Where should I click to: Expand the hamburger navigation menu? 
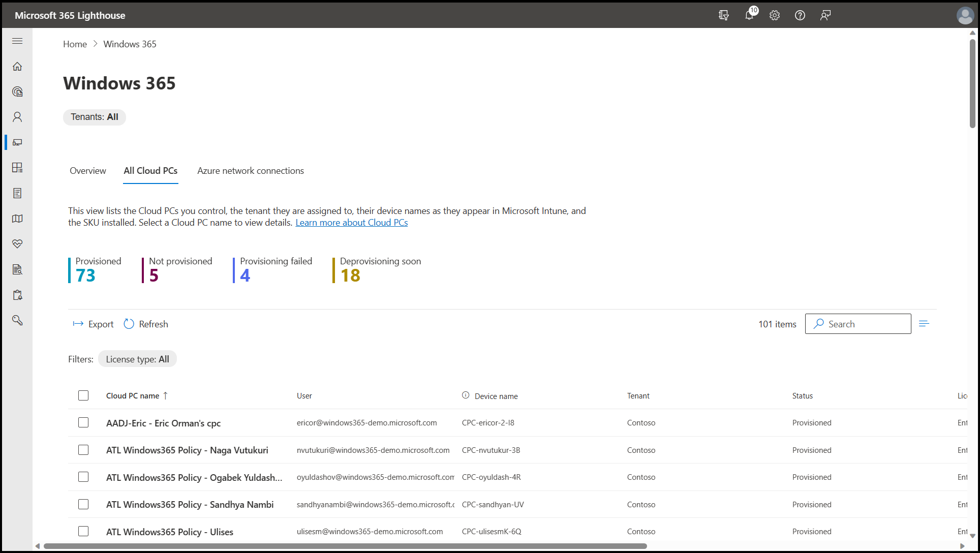coord(17,41)
